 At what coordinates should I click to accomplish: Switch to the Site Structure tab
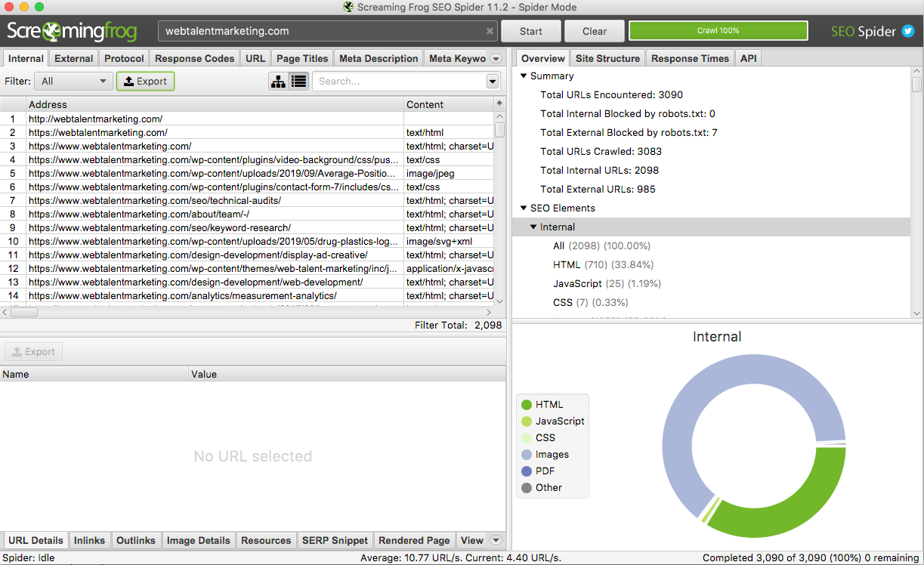tap(607, 58)
